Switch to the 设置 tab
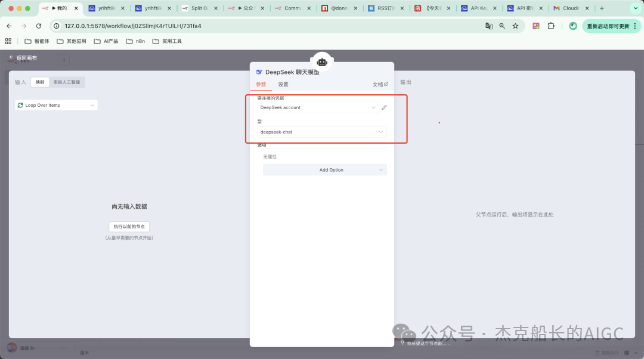 point(283,84)
